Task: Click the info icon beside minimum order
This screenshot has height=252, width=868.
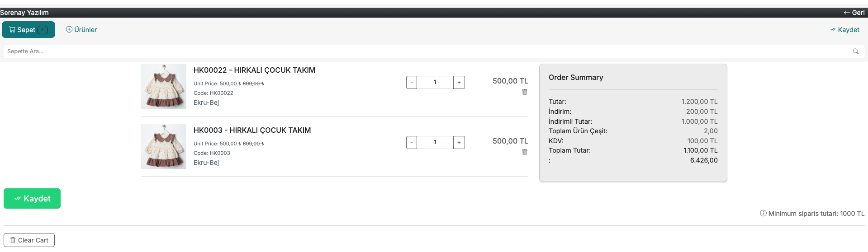Action: coord(763,213)
